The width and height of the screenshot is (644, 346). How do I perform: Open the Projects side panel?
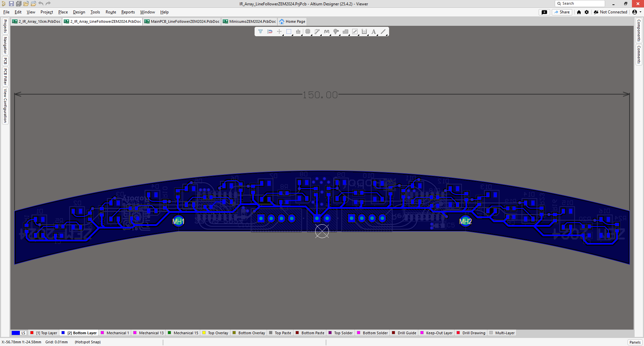point(5,26)
